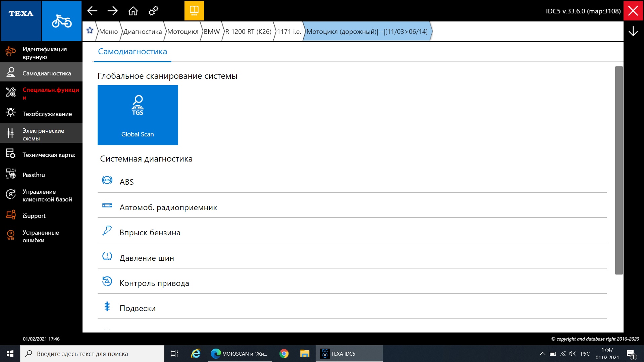
Task: Click the back arrow navigation icon
Action: (x=92, y=11)
